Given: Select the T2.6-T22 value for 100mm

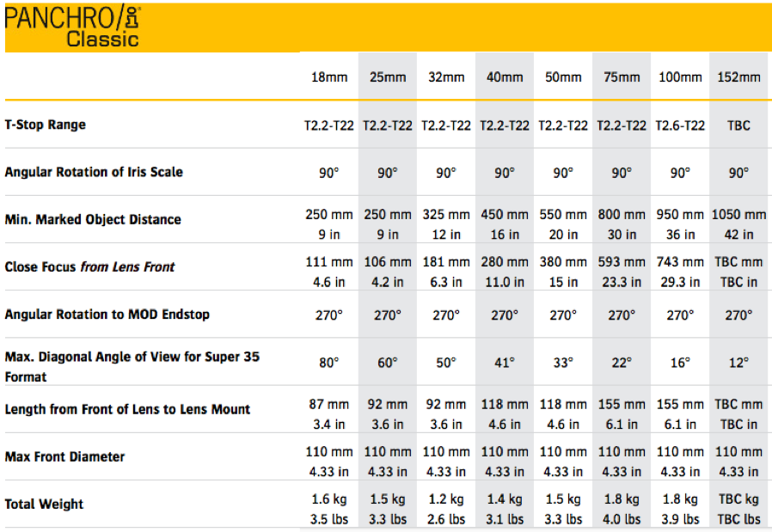Looking at the screenshot, I should click(680, 125).
